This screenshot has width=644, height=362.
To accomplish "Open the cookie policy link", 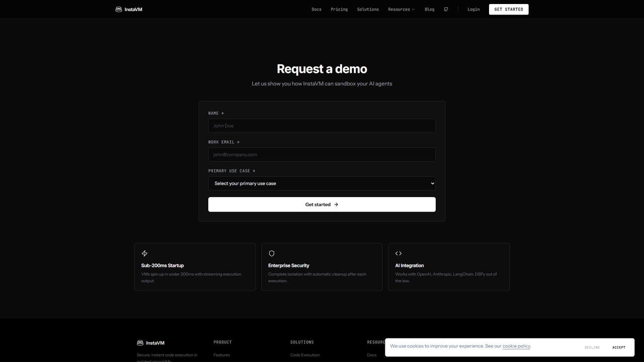I will (516, 346).
